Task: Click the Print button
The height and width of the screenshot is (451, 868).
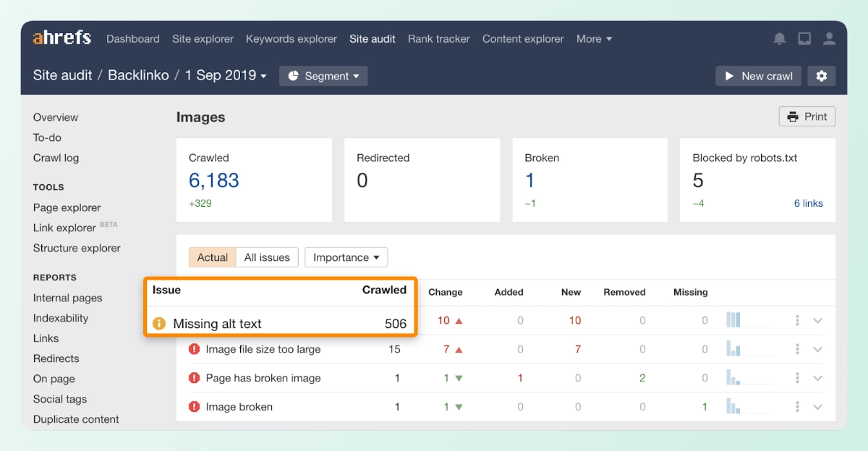Action: click(807, 116)
